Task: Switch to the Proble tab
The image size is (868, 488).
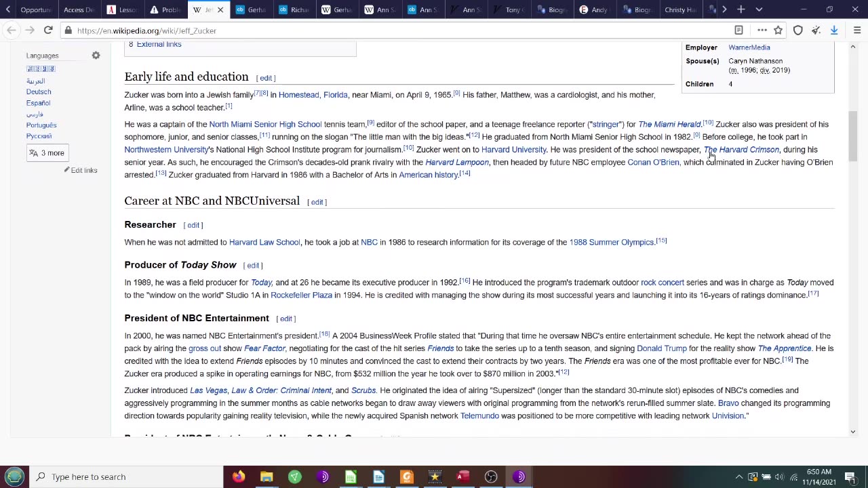Action: 165,9
